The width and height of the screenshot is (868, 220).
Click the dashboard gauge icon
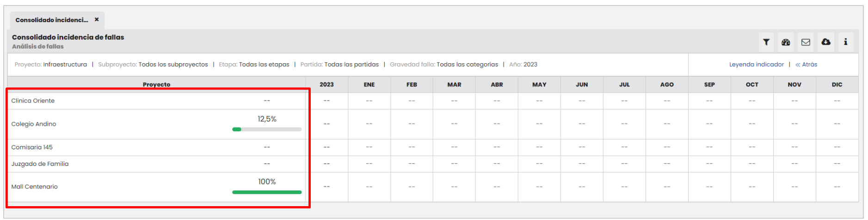point(786,42)
